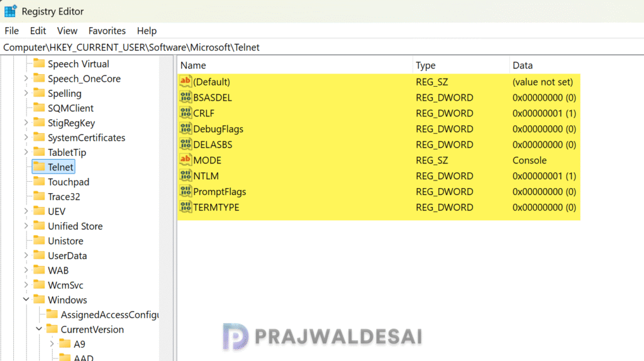The width and height of the screenshot is (644, 361).
Task: Select the DELASBS DWORD value icon
Action: 186,144
